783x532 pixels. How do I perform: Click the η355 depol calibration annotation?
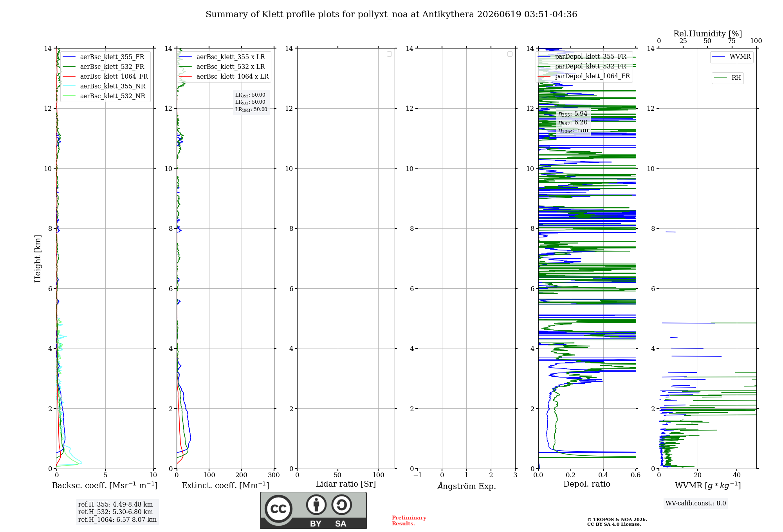573,114
